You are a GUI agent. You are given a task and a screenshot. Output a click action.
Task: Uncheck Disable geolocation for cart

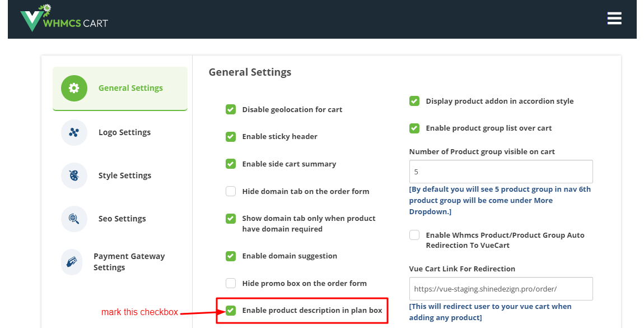(x=231, y=109)
